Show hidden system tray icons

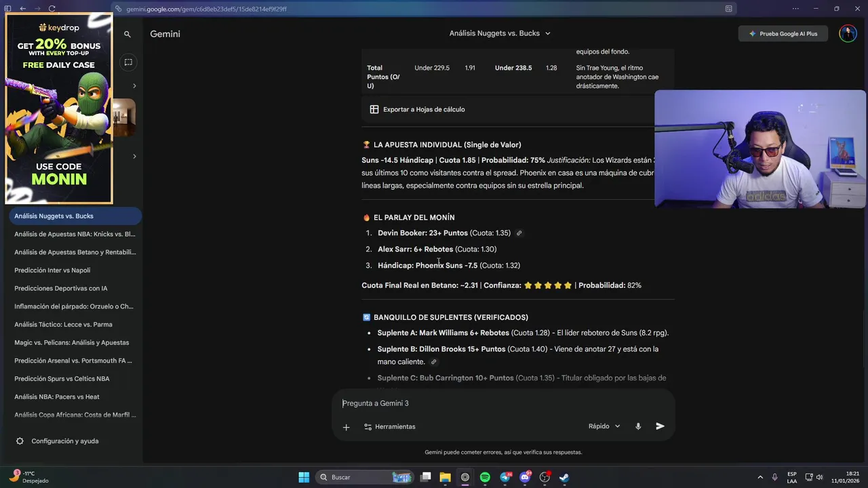(x=759, y=477)
